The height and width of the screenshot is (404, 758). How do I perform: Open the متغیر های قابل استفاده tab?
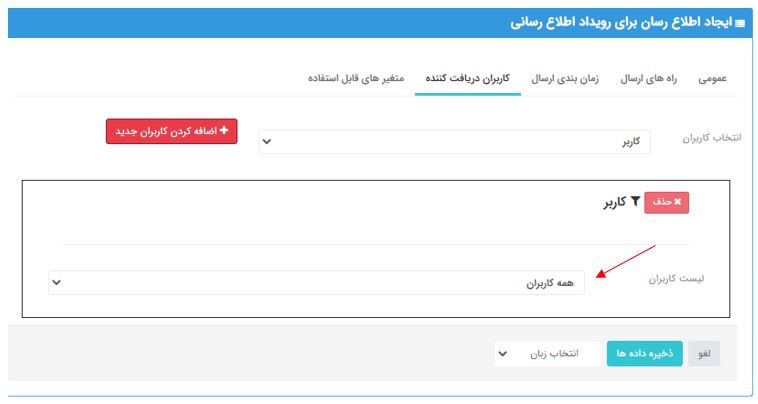[x=356, y=78]
